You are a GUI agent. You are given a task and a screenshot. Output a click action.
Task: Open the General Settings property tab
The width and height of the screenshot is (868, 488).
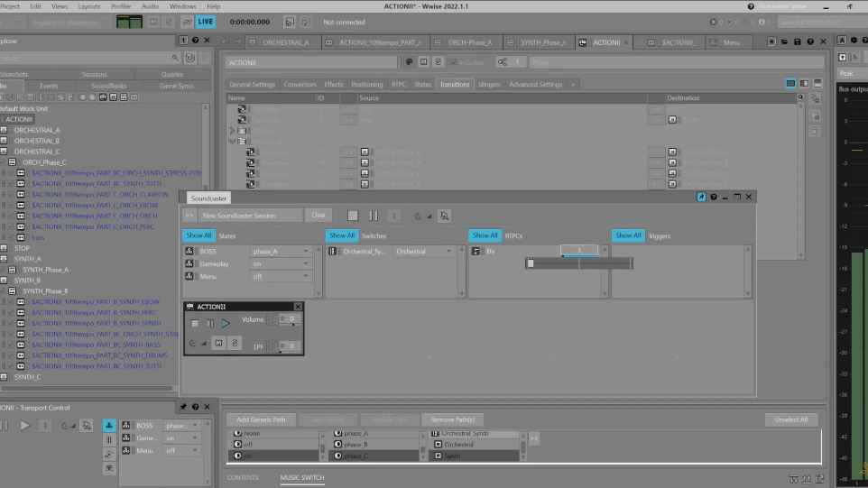coord(252,85)
